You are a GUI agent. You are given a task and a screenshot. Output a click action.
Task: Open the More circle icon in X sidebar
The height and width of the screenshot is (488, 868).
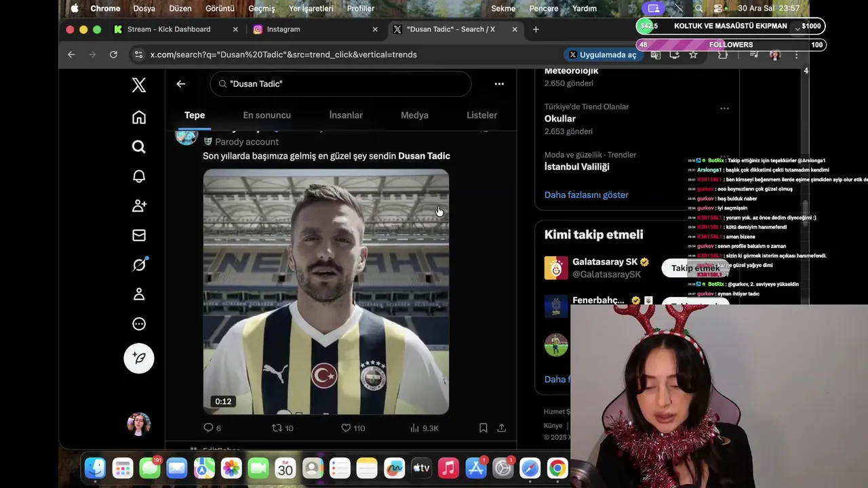pyautogui.click(x=138, y=324)
